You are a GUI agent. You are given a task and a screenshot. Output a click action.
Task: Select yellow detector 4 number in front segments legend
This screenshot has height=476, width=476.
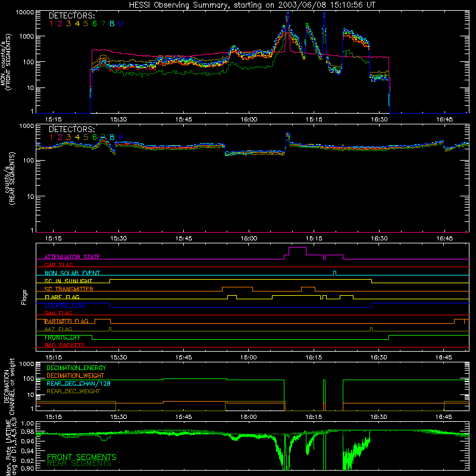coord(77,24)
